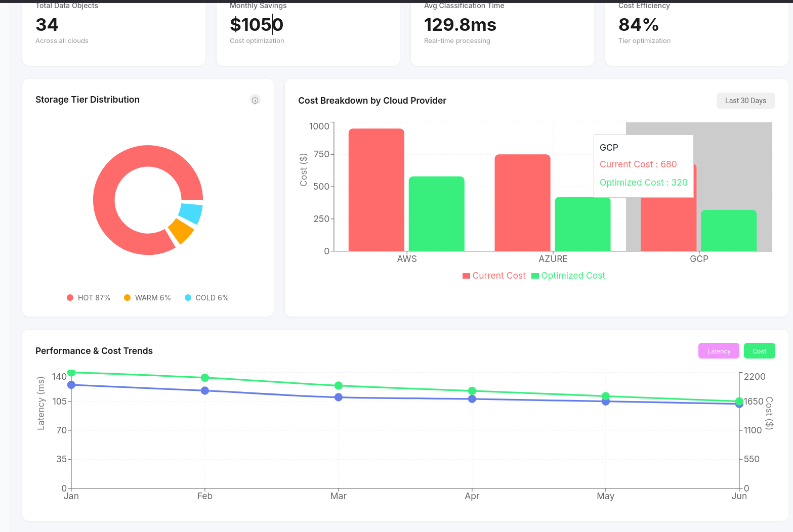Open the Last 30 Days range selector
793x532 pixels.
coord(745,101)
